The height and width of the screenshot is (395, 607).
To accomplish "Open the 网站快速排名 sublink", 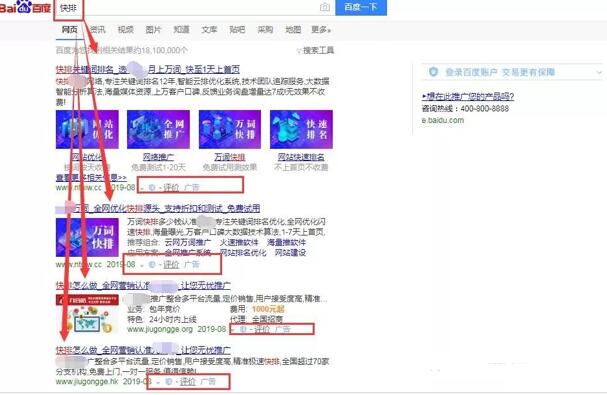I will pyautogui.click(x=301, y=157).
